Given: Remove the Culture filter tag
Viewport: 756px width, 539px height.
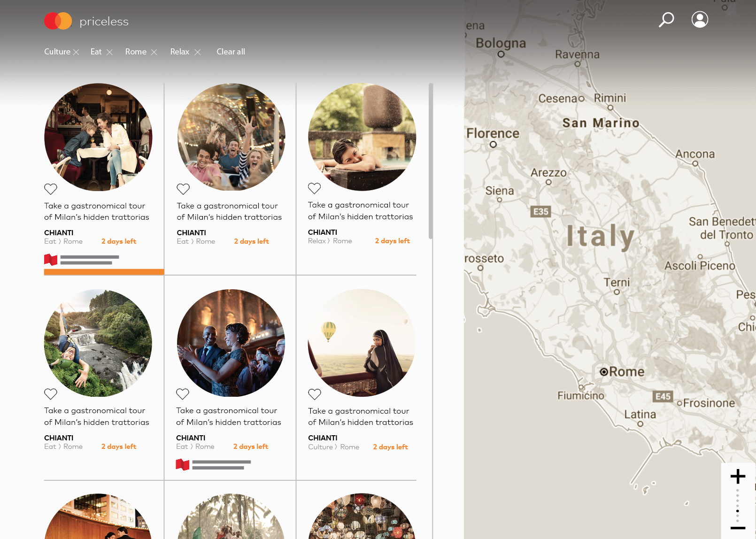Looking at the screenshot, I should 76,52.
